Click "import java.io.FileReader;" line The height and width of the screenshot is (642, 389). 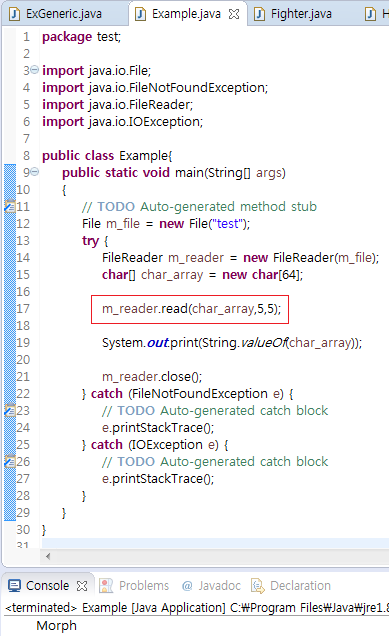click(x=117, y=105)
